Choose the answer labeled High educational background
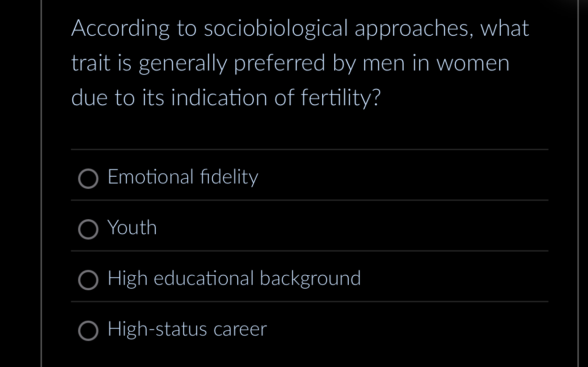This screenshot has width=588, height=367. [234, 278]
